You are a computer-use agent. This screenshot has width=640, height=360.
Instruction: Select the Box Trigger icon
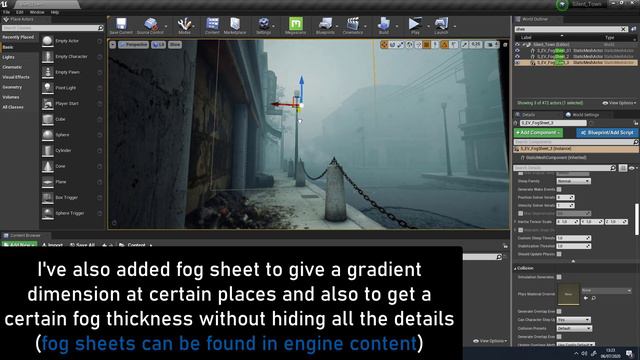[48, 198]
